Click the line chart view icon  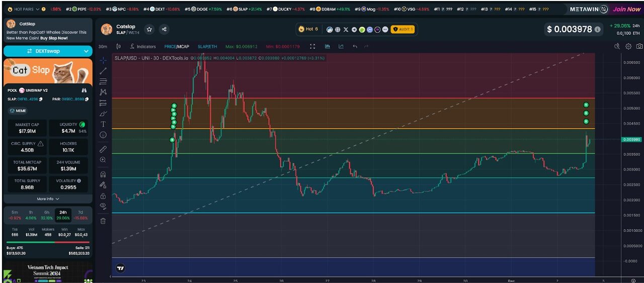[x=341, y=46]
